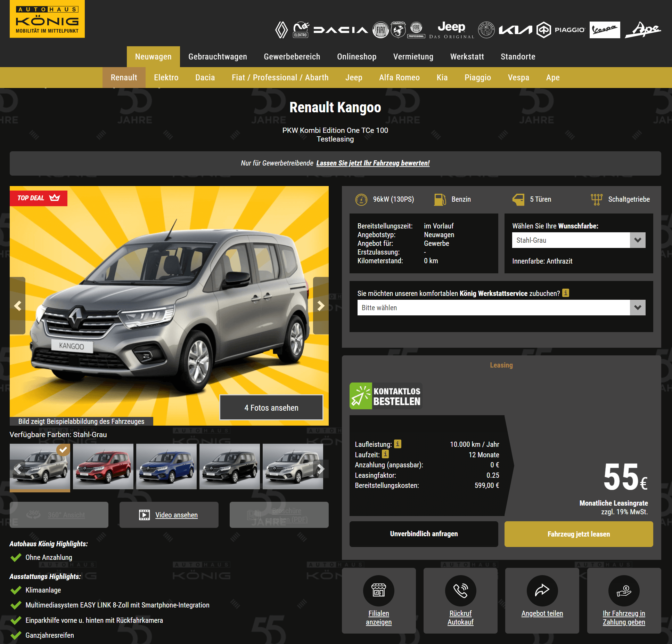Click the Vespa brand logo
The width and height of the screenshot is (672, 644).
605,30
